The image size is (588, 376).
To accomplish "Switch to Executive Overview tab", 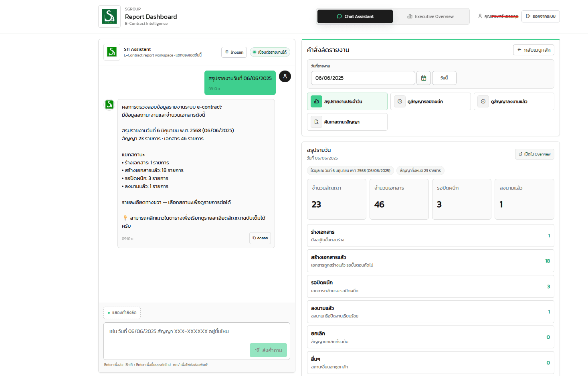I will point(430,16).
